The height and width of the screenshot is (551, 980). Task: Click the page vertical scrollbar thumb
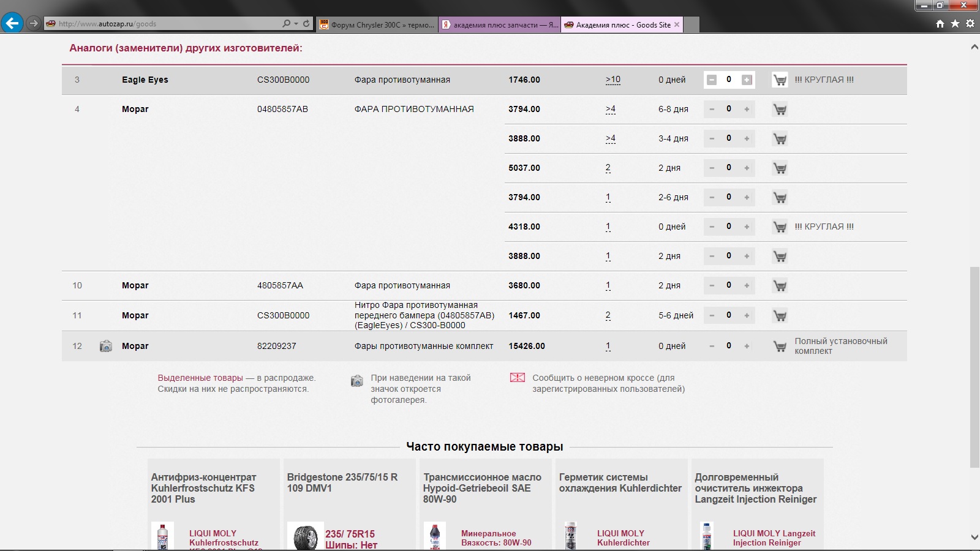click(x=974, y=367)
